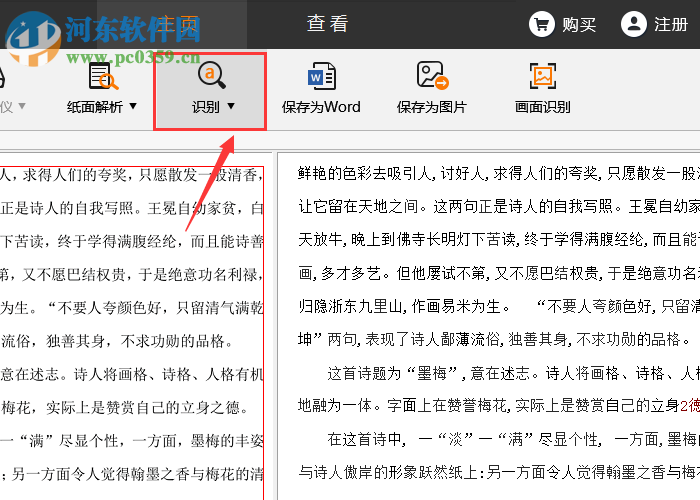Image resolution: width=700 pixels, height=500 pixels.
Task: Click result line starting 地融为一体
Action: (x=499, y=405)
